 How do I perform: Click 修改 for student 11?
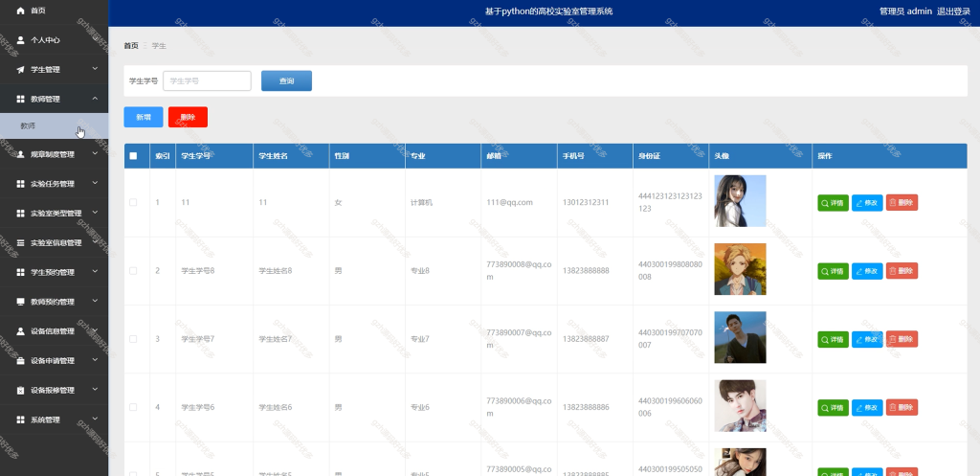(x=867, y=203)
